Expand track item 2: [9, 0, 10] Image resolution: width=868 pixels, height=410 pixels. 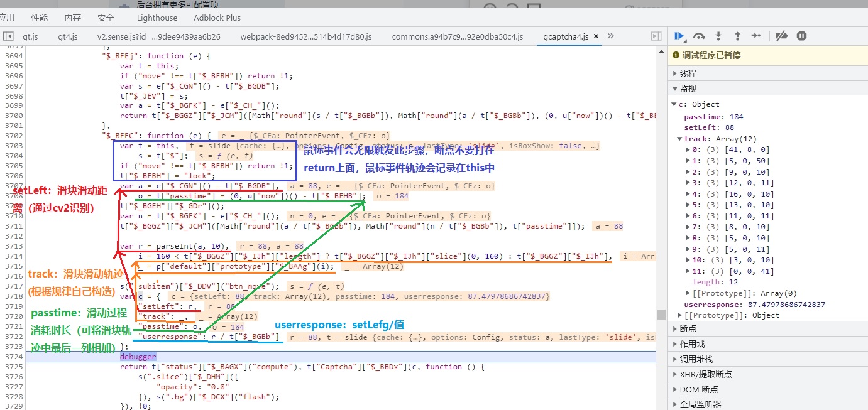[x=688, y=172]
